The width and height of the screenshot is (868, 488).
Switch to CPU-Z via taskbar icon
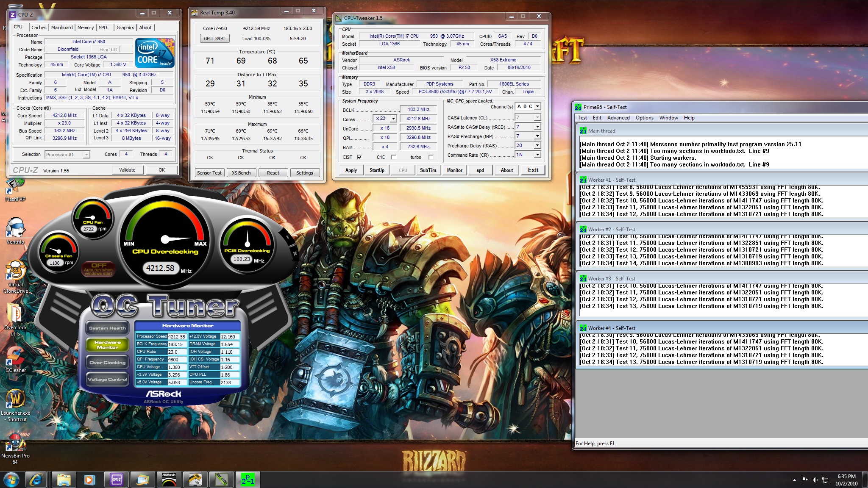point(117,480)
